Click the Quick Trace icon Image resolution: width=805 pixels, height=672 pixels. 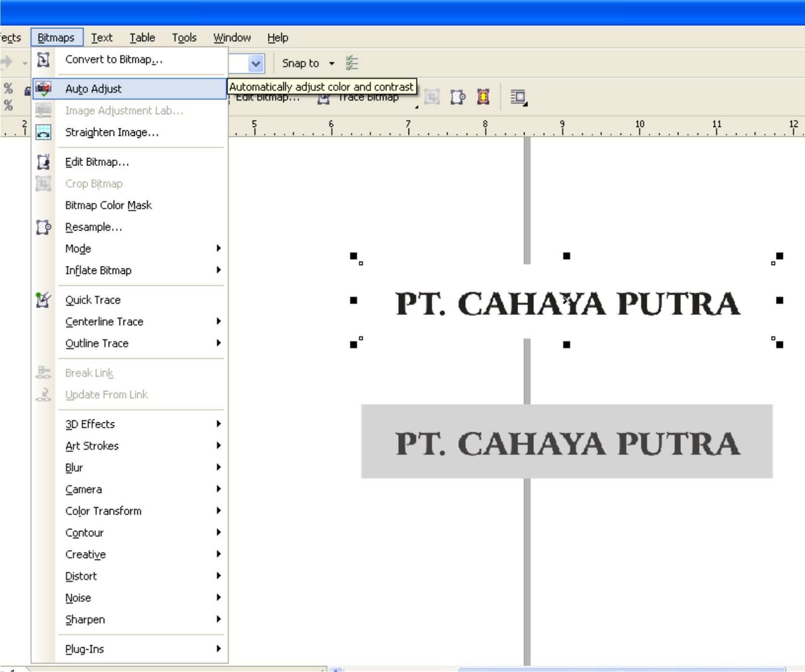point(43,299)
